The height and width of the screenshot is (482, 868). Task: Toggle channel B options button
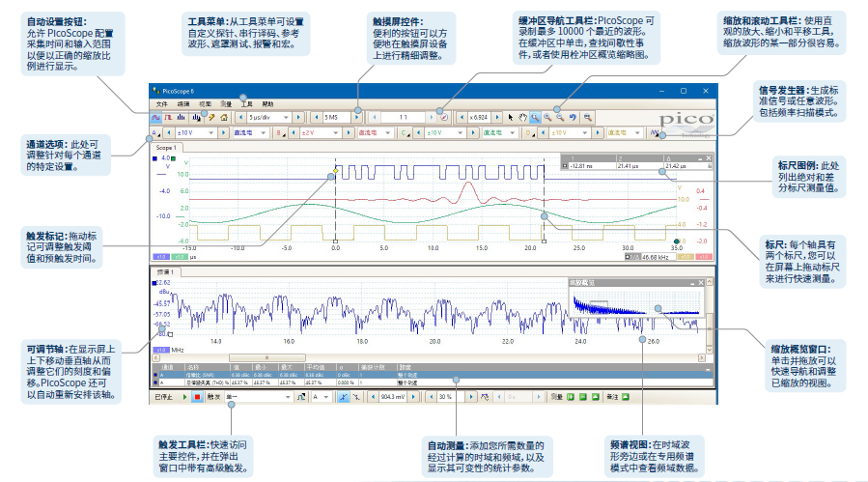point(282,131)
